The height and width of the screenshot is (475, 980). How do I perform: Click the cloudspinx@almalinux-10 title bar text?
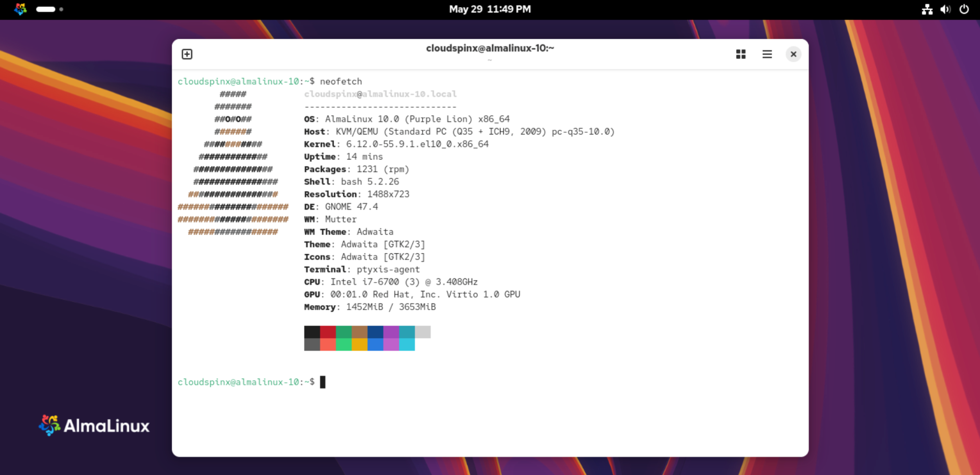pos(491,48)
